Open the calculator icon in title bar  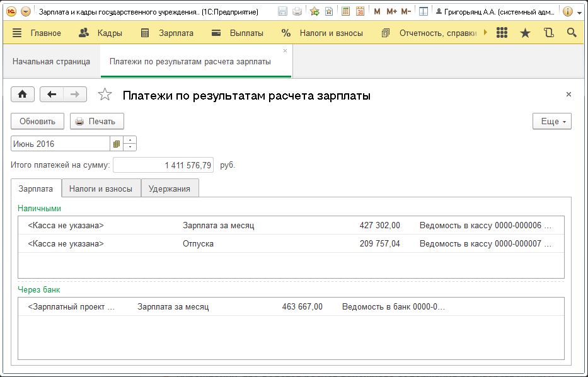345,11
